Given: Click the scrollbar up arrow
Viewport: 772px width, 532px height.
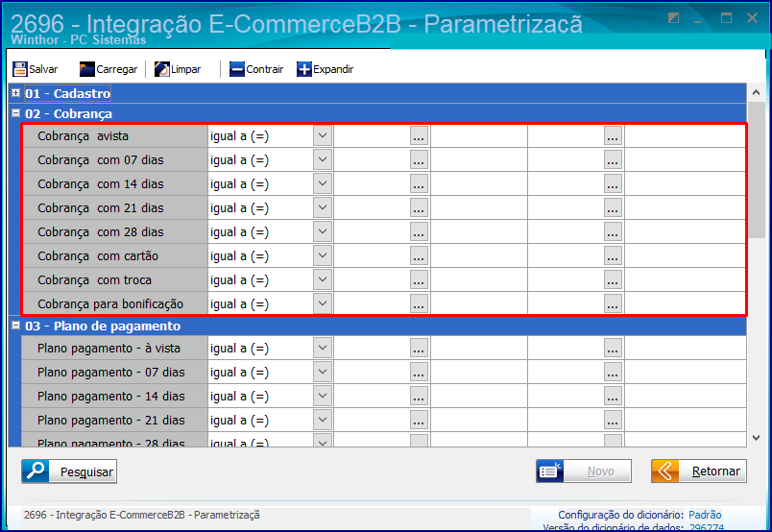Looking at the screenshot, I should (757, 92).
